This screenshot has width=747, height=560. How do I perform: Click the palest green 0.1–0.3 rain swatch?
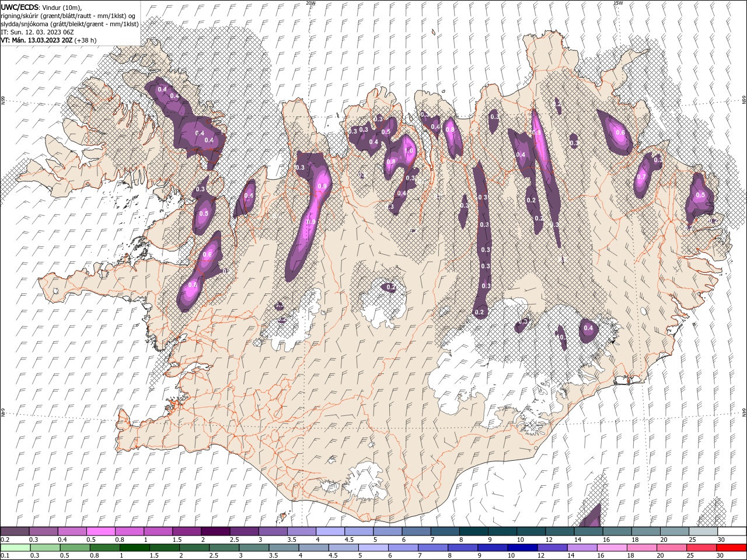[x=15, y=547]
